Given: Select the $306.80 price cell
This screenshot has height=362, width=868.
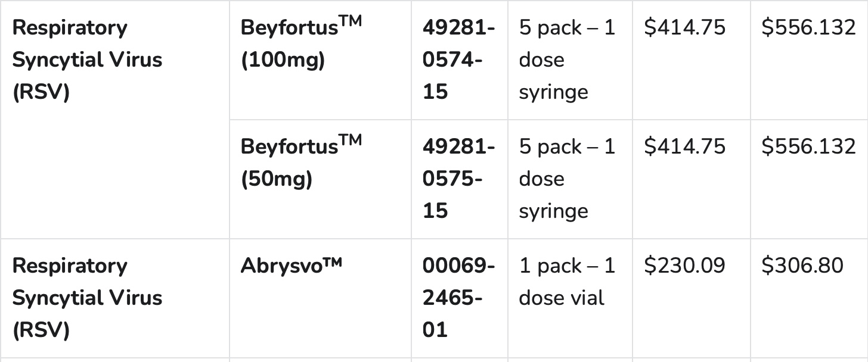Looking at the screenshot, I should [802, 266].
